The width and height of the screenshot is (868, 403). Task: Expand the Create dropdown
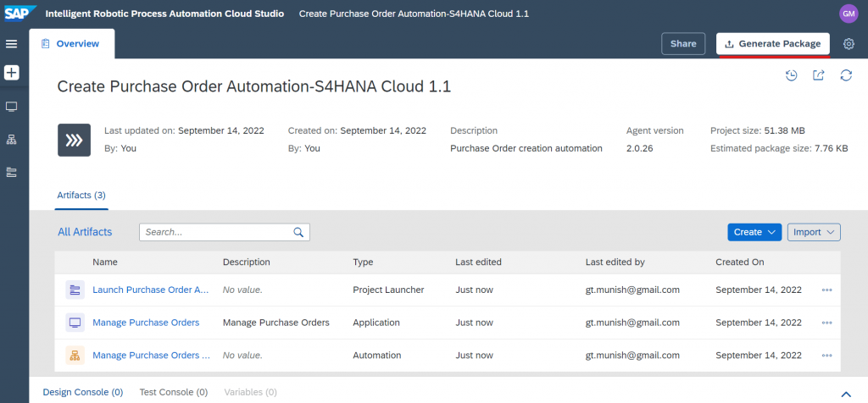click(754, 232)
